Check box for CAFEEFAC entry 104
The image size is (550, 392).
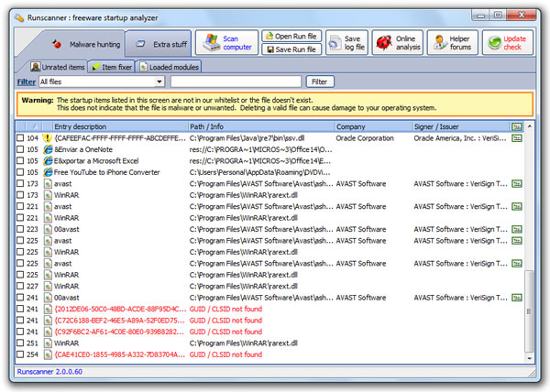[x=20, y=138]
